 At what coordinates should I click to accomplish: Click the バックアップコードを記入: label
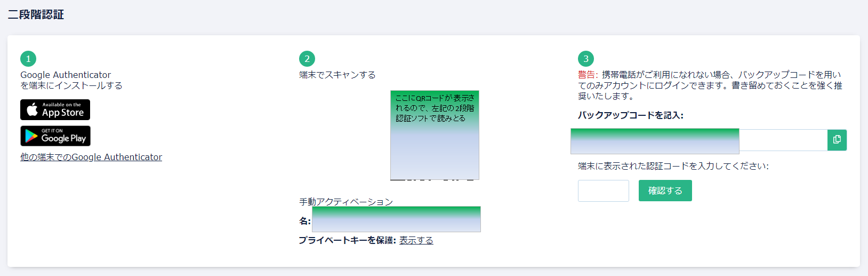[x=630, y=115]
